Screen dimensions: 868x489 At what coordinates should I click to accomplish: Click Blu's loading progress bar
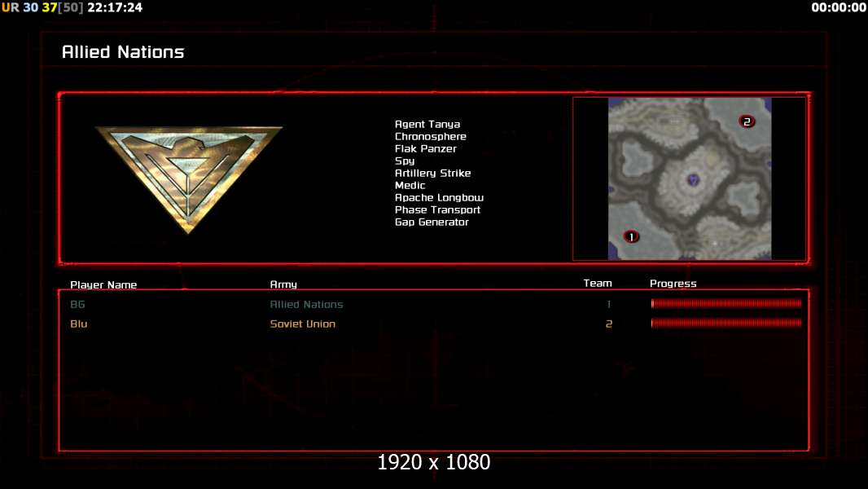point(726,323)
